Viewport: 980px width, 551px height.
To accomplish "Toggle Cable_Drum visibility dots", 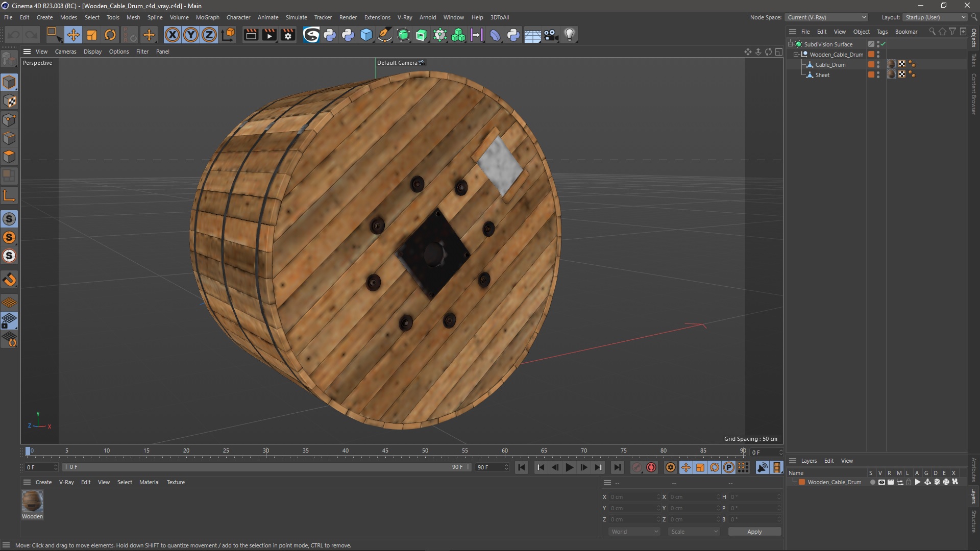I will (878, 65).
